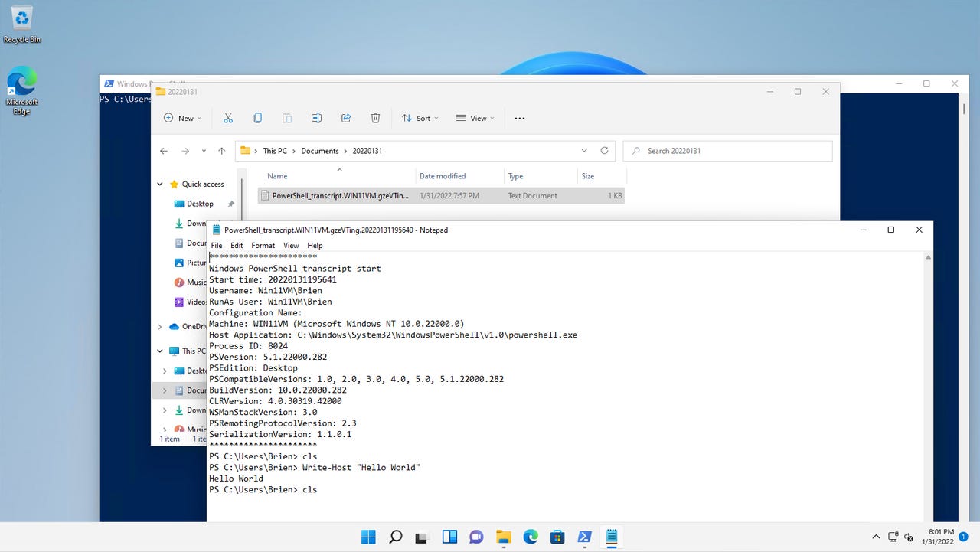Image resolution: width=980 pixels, height=552 pixels.
Task: Open the Format menu in Notepad
Action: [263, 245]
